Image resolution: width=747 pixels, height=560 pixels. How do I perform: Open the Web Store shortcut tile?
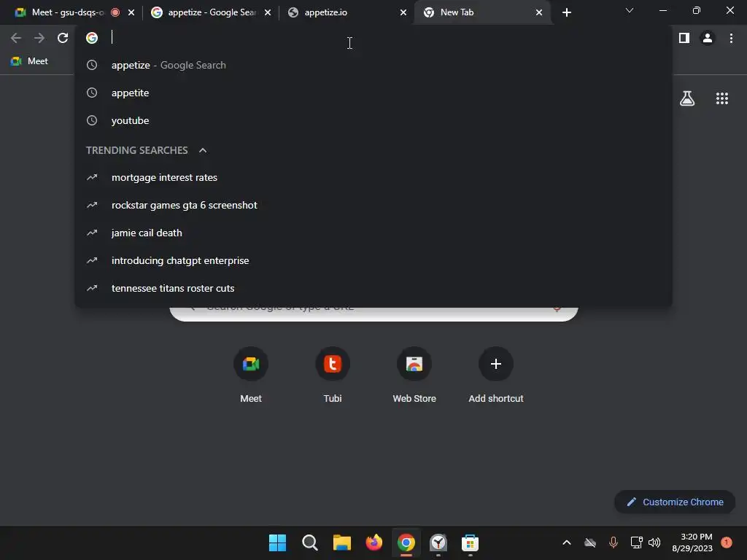414,375
